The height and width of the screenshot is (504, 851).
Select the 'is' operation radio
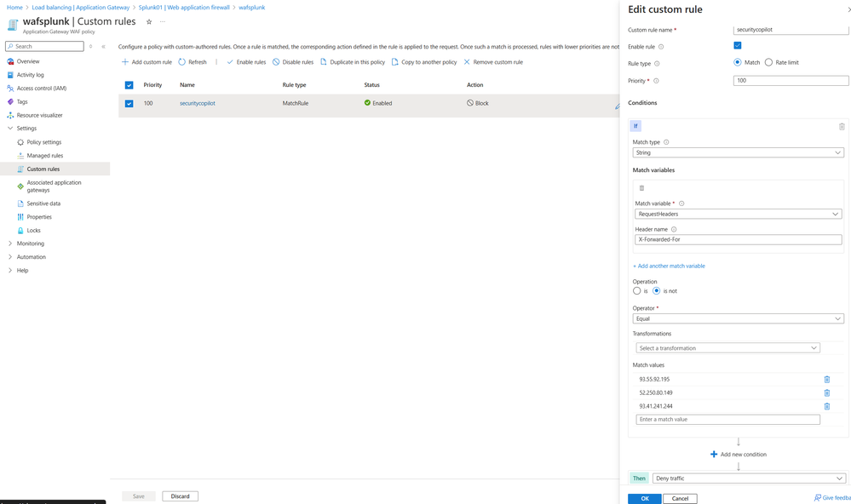click(x=636, y=291)
